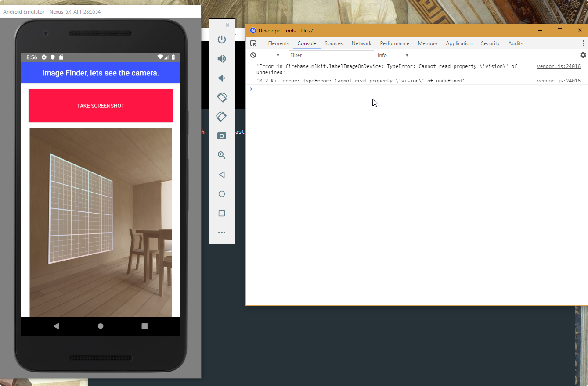
Task: Expand the console sidebar filter arrow
Action: coord(278,54)
